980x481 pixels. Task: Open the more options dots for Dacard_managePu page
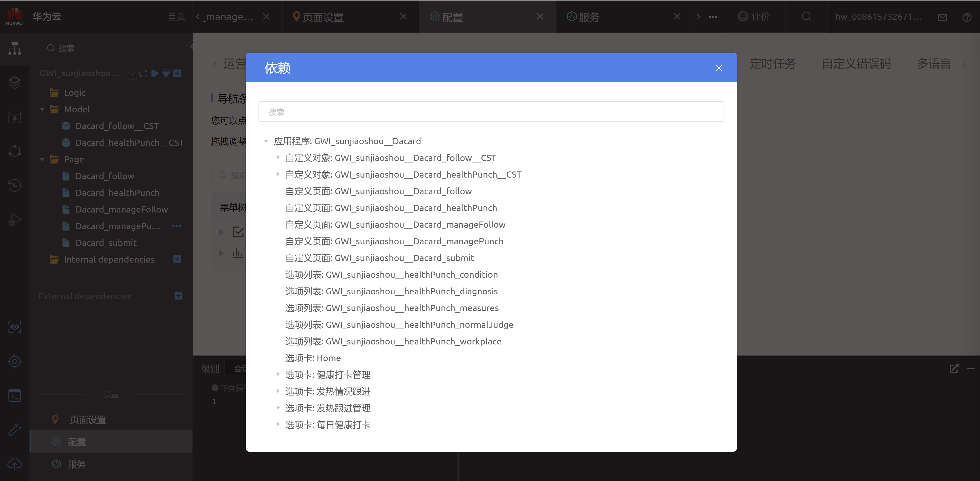click(177, 226)
